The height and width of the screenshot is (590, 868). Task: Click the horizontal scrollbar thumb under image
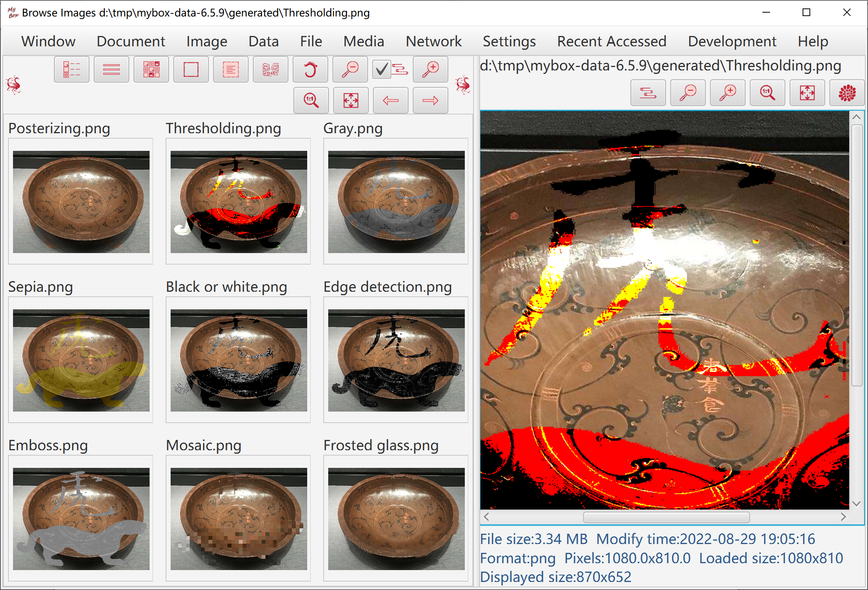point(666,517)
